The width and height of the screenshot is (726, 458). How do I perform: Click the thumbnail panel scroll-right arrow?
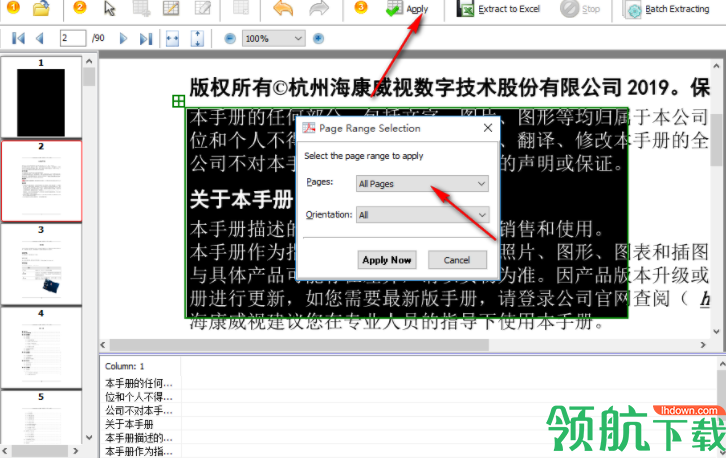(76, 451)
